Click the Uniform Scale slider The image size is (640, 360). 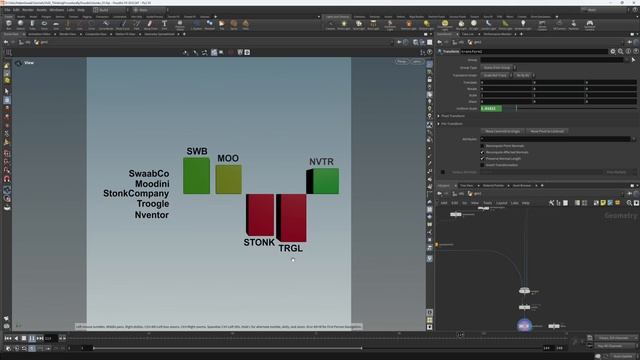point(569,109)
